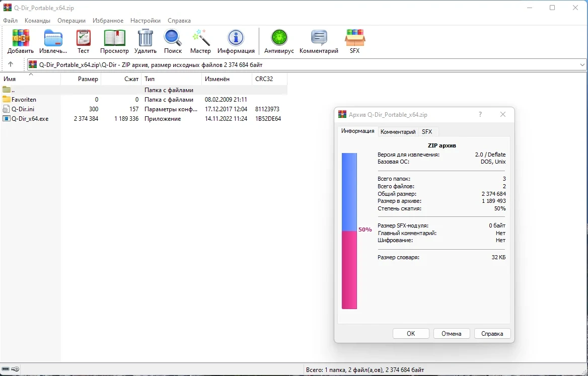Sort by the CRC32 column header
Viewport: 588px width, 376px height.
point(270,79)
